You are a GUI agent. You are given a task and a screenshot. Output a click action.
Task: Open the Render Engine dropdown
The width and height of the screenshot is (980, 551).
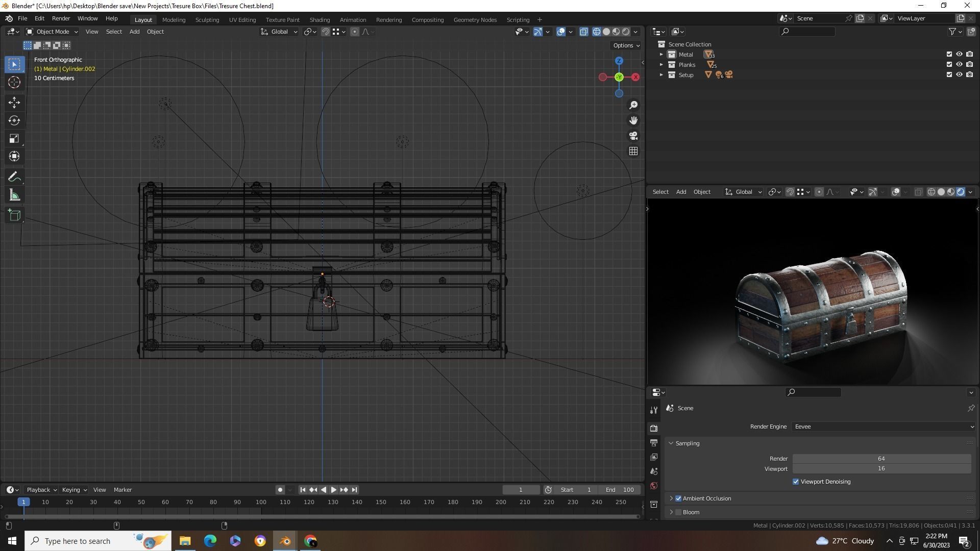[x=883, y=427]
